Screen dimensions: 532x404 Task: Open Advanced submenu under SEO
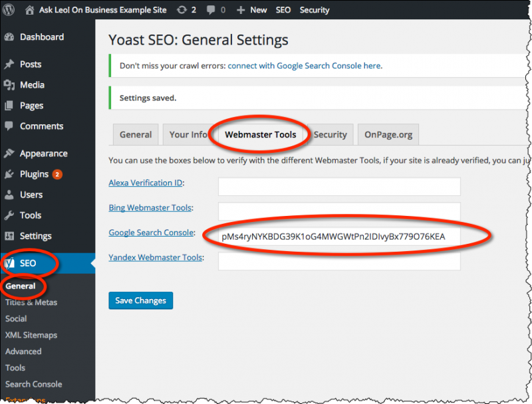23,352
